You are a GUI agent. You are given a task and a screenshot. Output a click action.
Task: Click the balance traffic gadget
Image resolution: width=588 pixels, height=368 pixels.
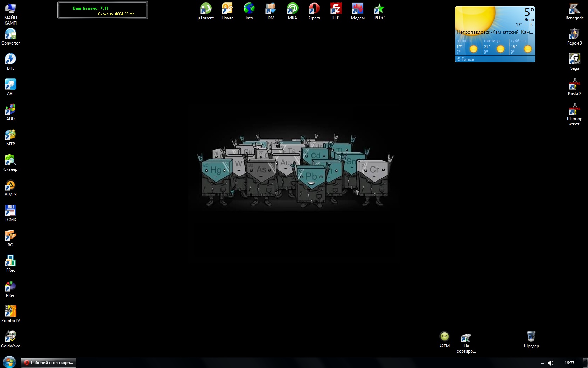(x=103, y=10)
